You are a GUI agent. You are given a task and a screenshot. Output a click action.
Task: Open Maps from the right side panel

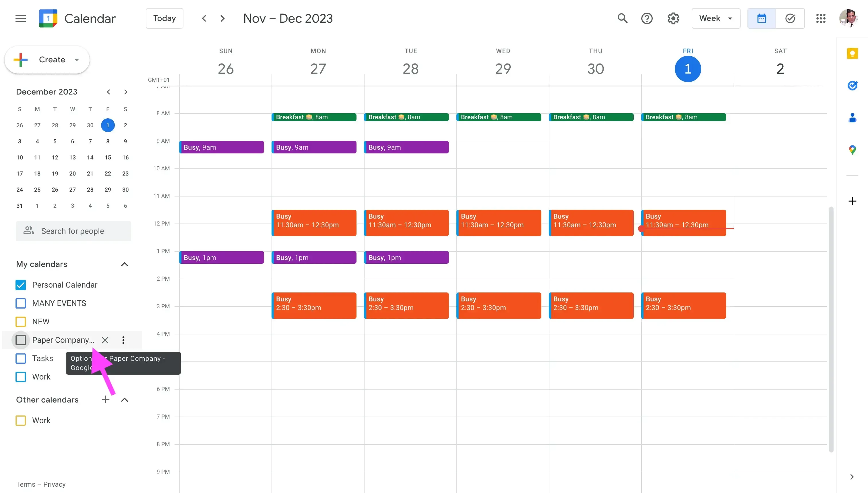point(853,149)
